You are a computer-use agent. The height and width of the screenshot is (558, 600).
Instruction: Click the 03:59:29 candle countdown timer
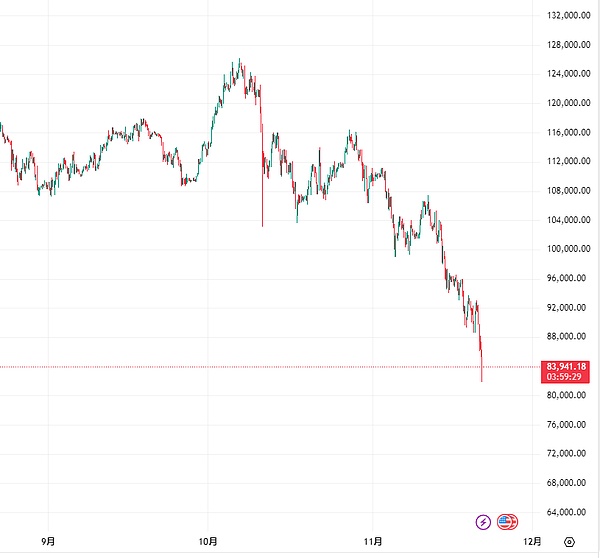click(567, 379)
